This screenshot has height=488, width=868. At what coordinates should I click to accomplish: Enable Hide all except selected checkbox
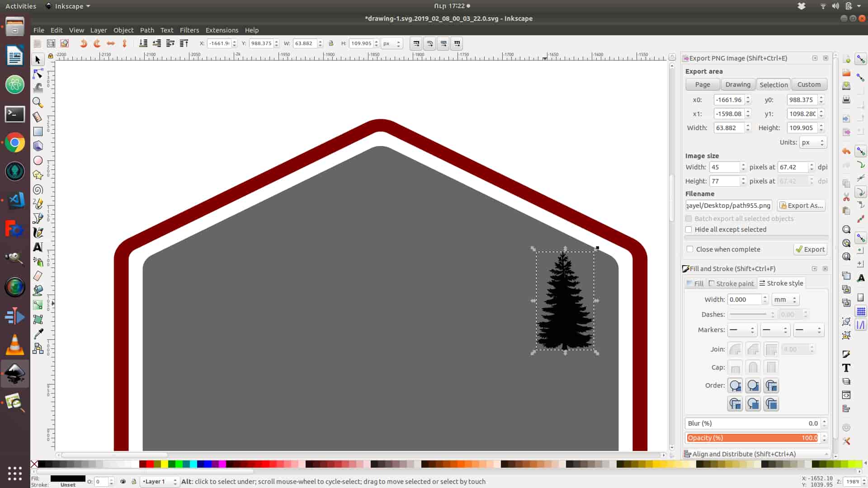689,230
